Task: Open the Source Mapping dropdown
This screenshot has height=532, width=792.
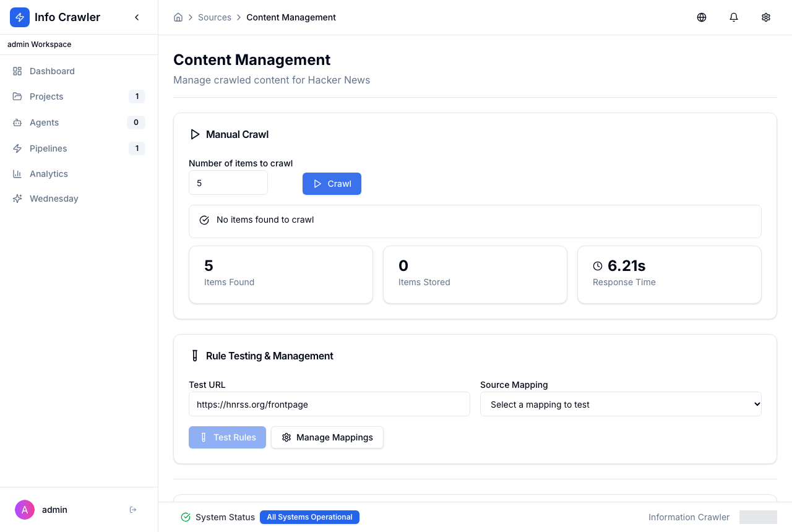Action: pyautogui.click(x=621, y=404)
